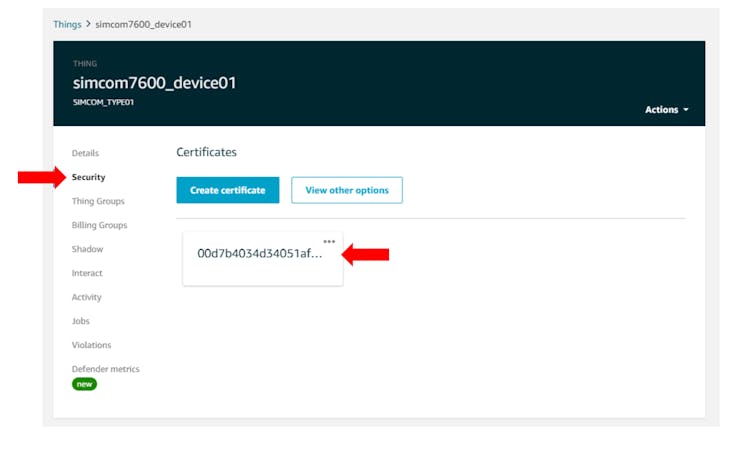This screenshot has height=468, width=740.
Task: Open the Jobs section
Action: click(x=81, y=321)
